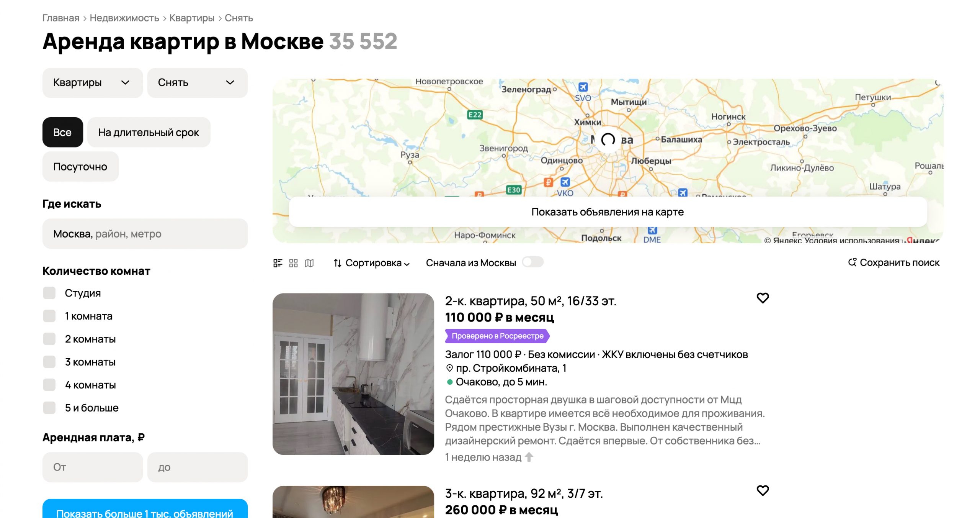Open the Снять deal type dropdown

pos(197,83)
